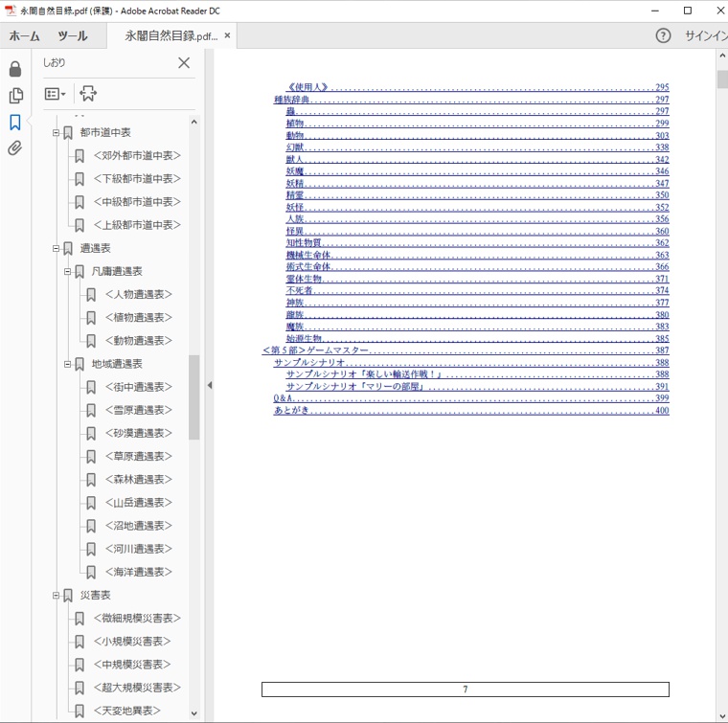Select the <中級都市道中表> bookmark
Viewport: 728px width, 723px height.
[137, 202]
